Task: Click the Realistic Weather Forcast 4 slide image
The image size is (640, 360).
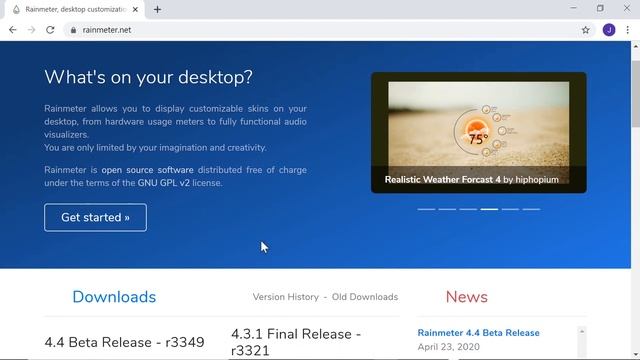Action: pos(479,133)
